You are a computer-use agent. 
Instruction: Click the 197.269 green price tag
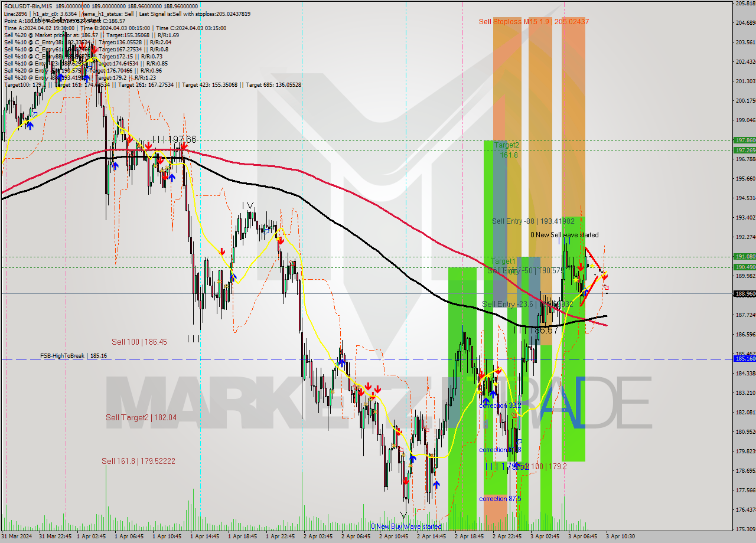[x=744, y=150]
